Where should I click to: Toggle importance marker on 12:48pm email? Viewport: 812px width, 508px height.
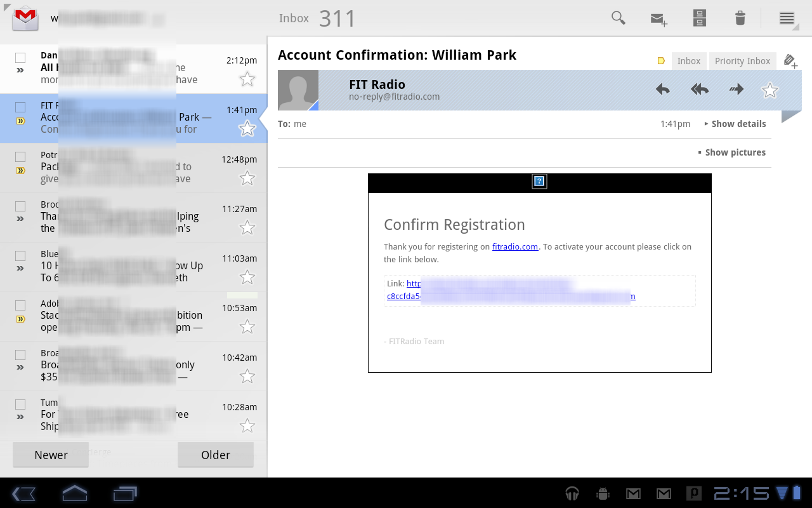[x=20, y=170]
